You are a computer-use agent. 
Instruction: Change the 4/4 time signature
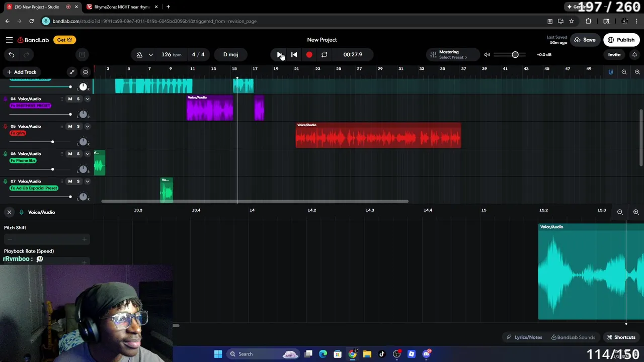point(198,54)
